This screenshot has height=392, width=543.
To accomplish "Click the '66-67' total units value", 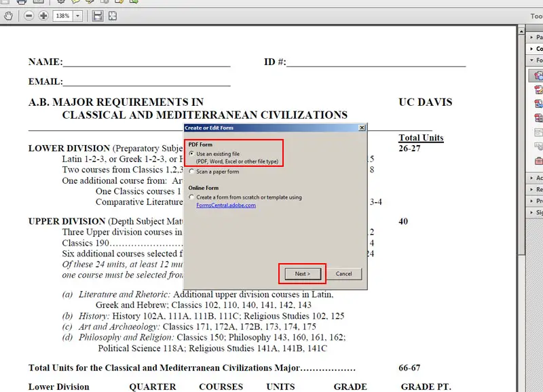I will pos(409,368).
